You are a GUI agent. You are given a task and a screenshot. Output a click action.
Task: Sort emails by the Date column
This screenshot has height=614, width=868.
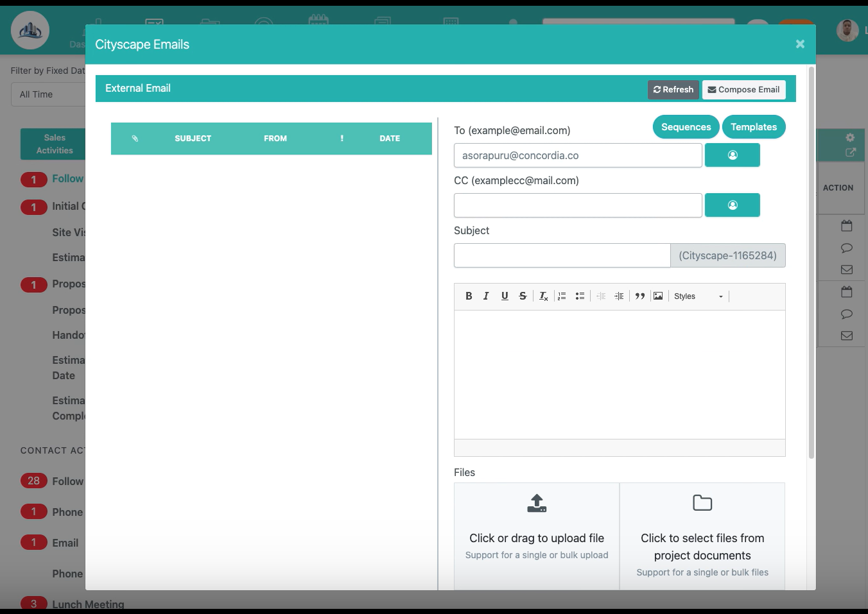(389, 139)
